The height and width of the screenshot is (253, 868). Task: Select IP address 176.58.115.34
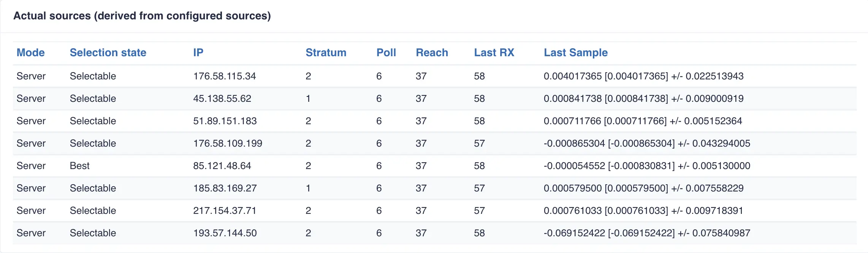[x=224, y=76]
